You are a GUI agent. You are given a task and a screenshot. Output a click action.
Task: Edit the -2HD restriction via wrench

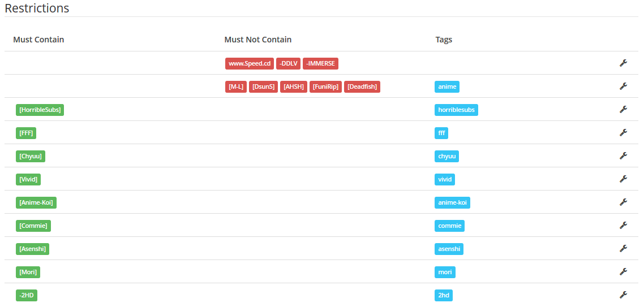623,295
